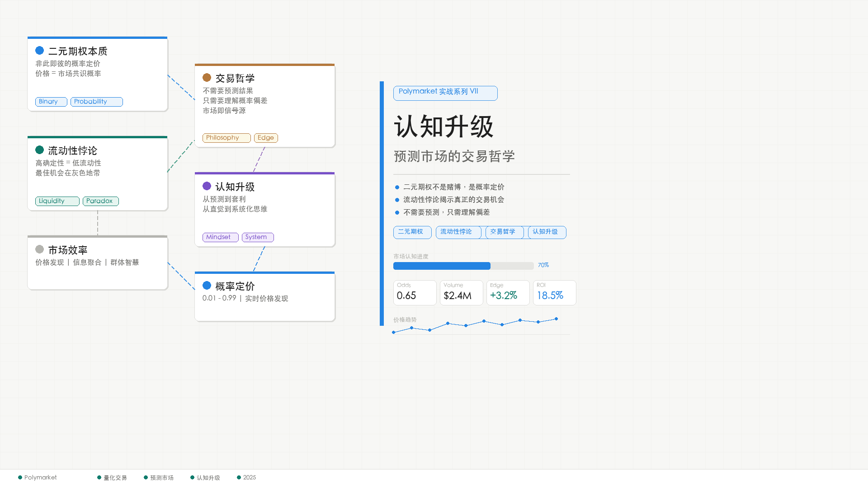Select the Mindset tag
Image resolution: width=868 pixels, height=488 pixels.
pyautogui.click(x=220, y=237)
